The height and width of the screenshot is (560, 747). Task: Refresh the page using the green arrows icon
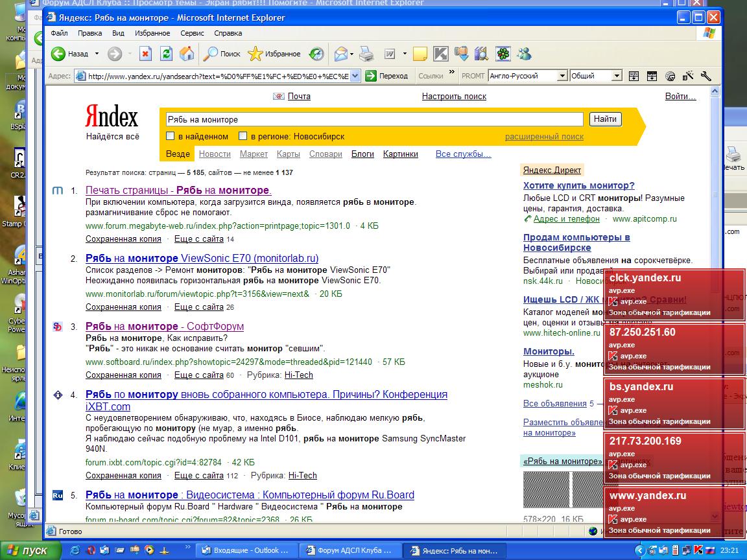click(x=166, y=54)
